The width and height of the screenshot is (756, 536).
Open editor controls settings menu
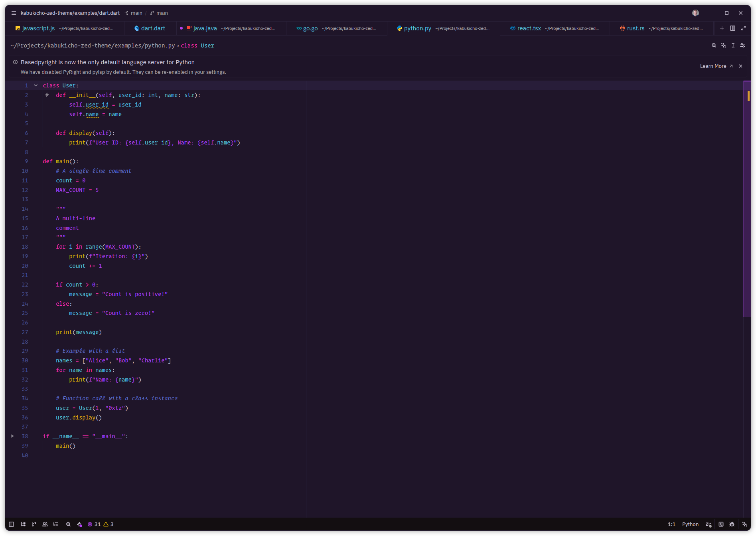[742, 45]
